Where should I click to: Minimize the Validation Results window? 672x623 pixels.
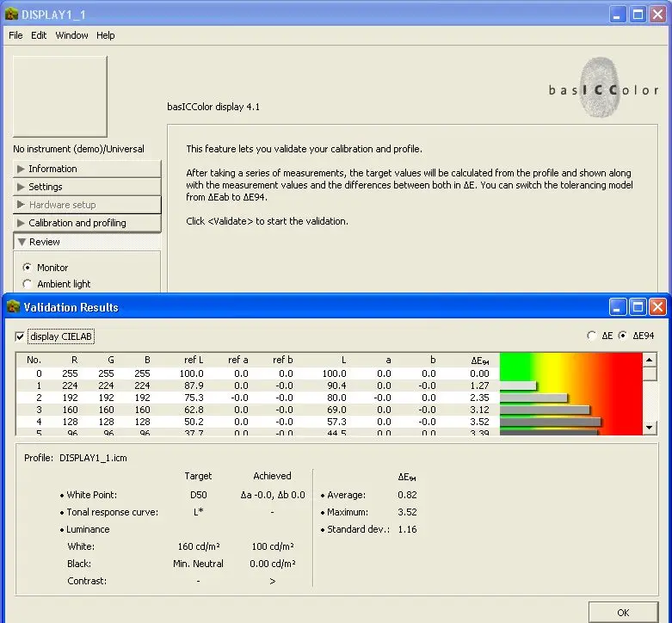tap(617, 307)
